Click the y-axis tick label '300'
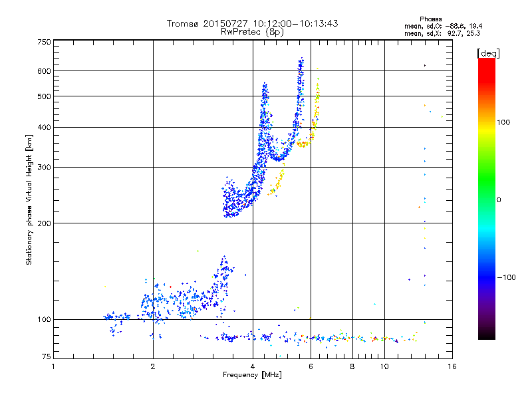Viewport: 532px width, 399px height. [x=44, y=167]
